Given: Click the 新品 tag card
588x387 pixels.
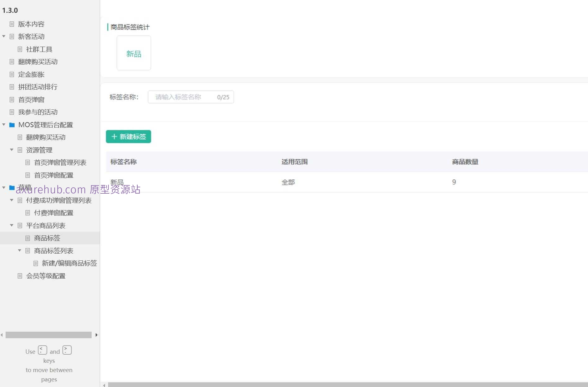Looking at the screenshot, I should pos(134,53).
